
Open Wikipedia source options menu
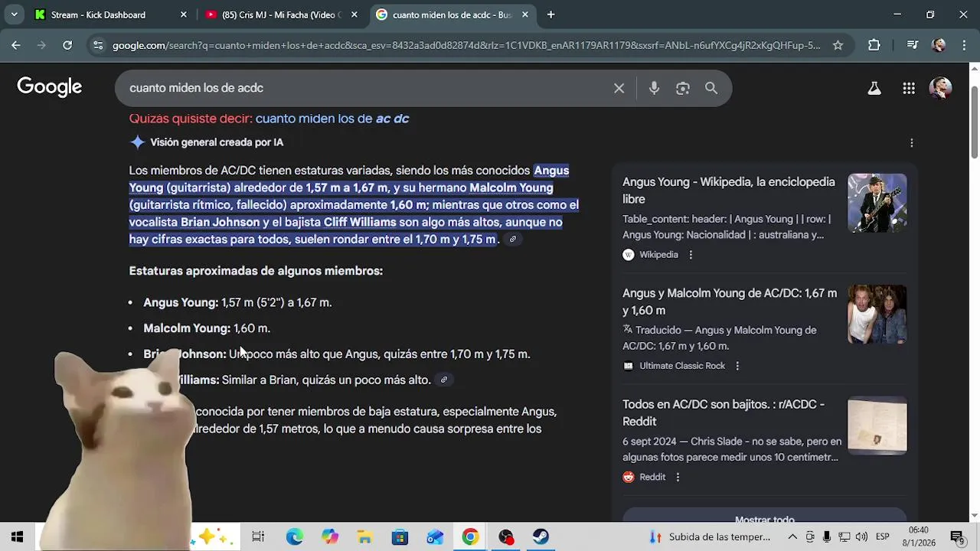(691, 255)
